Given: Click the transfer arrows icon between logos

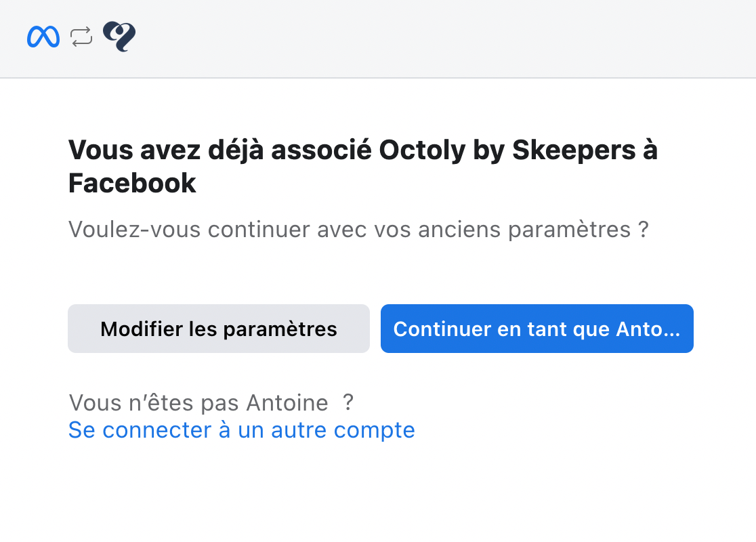Looking at the screenshot, I should point(80,35).
